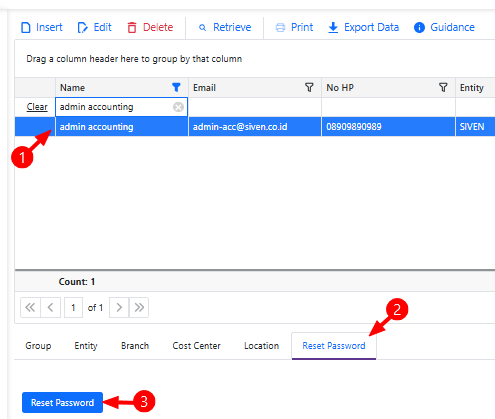The width and height of the screenshot is (495, 419).
Task: Switch to the Group tab
Action: click(x=38, y=346)
